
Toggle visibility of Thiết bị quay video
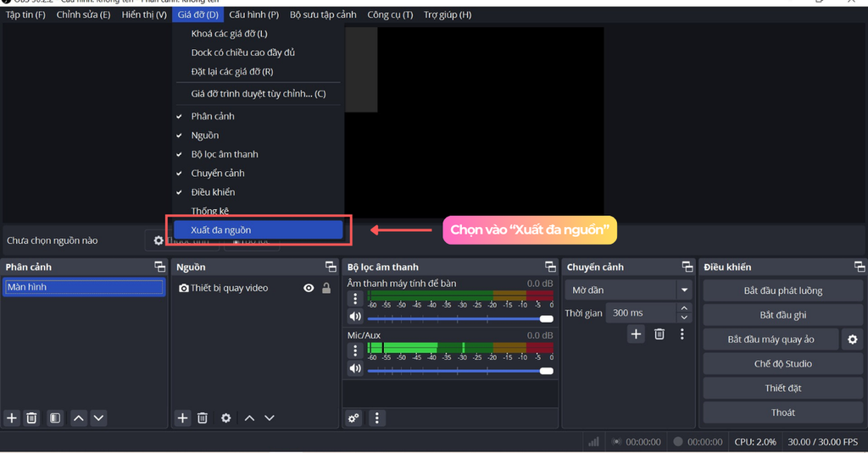click(x=309, y=288)
